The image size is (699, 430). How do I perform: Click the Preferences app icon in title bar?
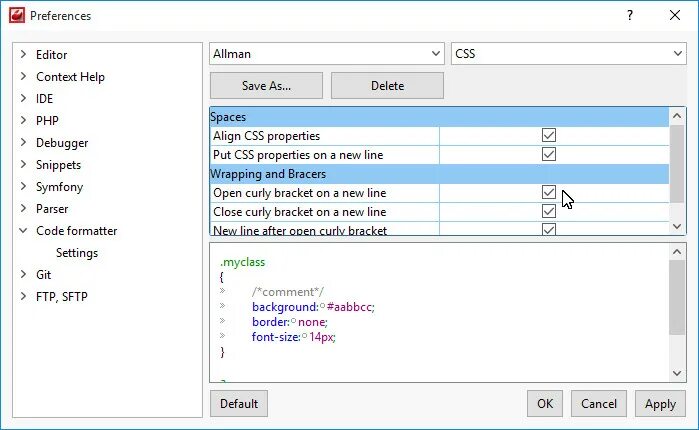[15, 15]
